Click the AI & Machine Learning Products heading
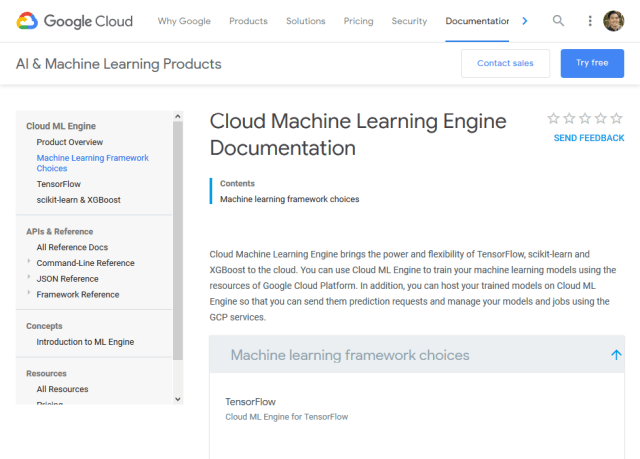 (119, 64)
